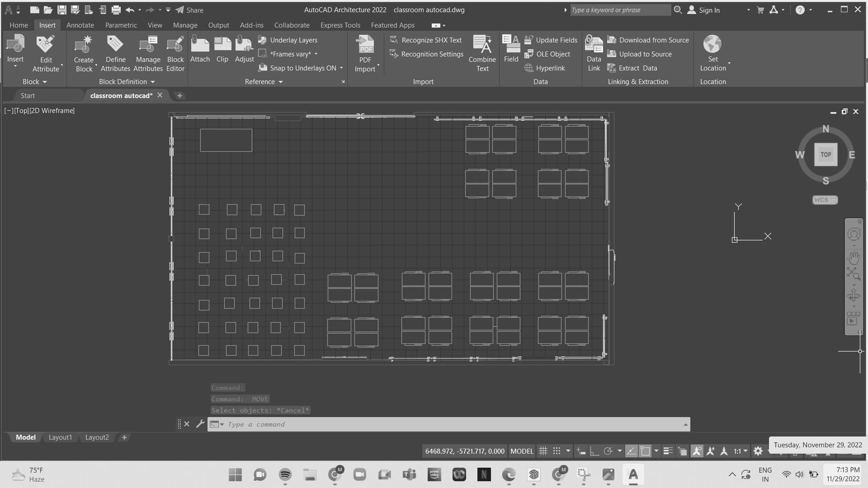Viewport: 868px width, 488px height.
Task: Click the Combine Text tool
Action: click(x=482, y=53)
